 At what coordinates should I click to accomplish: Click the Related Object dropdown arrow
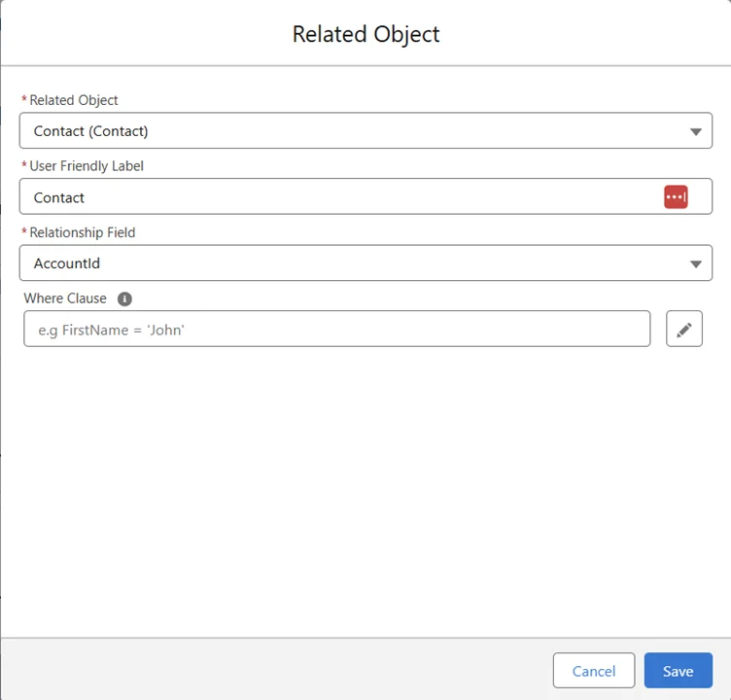pos(695,131)
